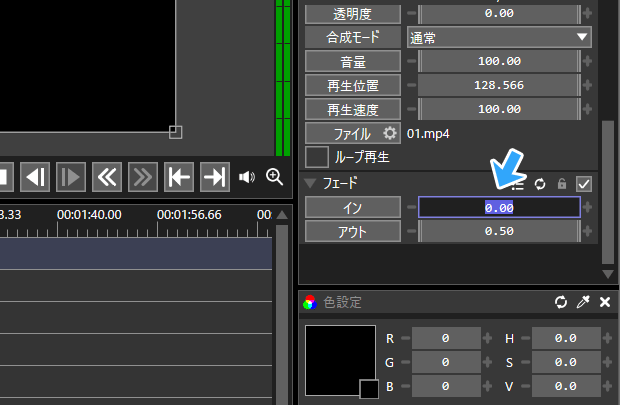Decrease イン with its minus button
The width and height of the screenshot is (620, 405).
tap(411, 207)
